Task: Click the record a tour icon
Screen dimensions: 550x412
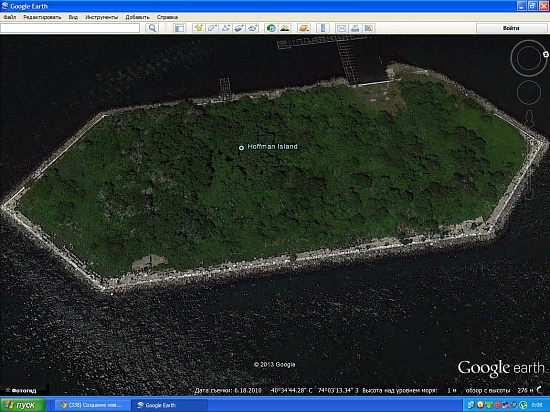Action: pos(252,28)
